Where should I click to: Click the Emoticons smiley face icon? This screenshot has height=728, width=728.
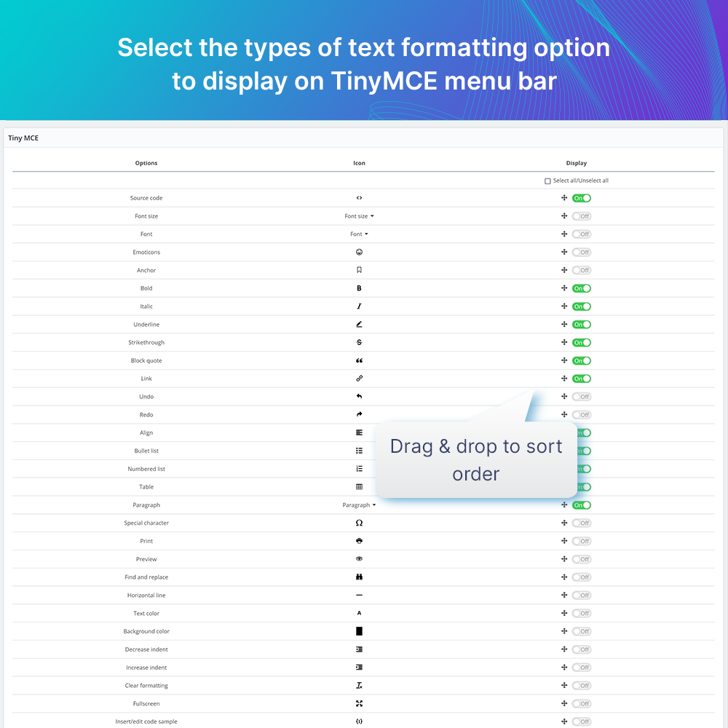359,252
